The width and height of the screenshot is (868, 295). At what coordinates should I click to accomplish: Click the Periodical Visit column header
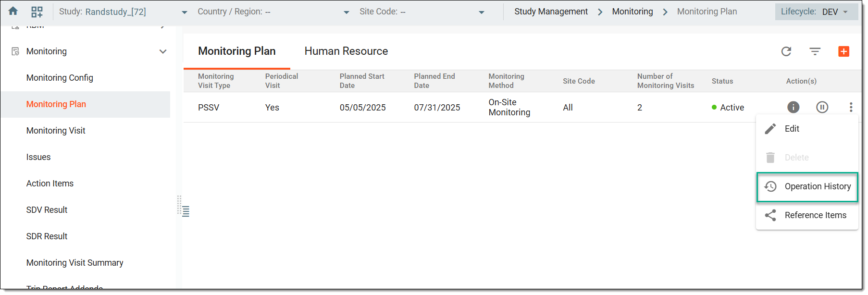pos(282,81)
